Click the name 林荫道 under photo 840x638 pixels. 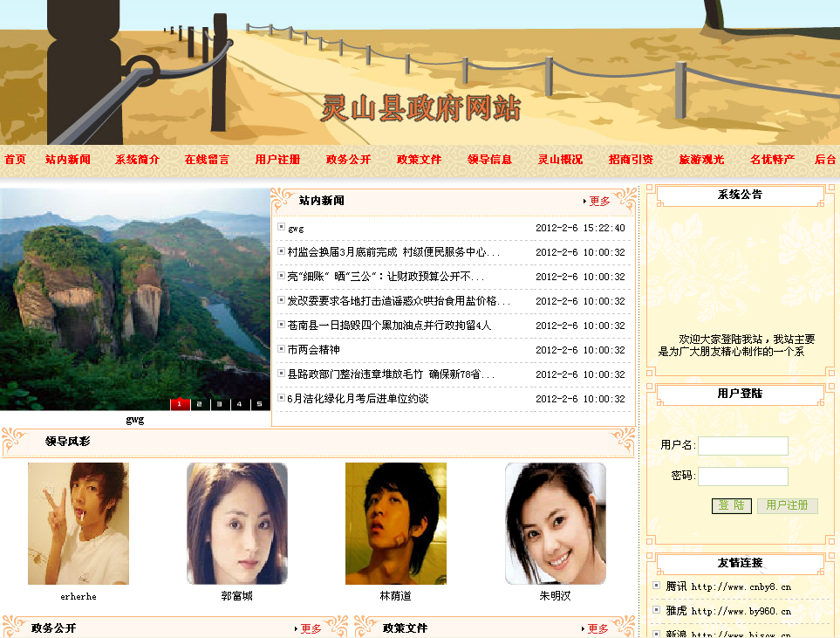tap(396, 595)
